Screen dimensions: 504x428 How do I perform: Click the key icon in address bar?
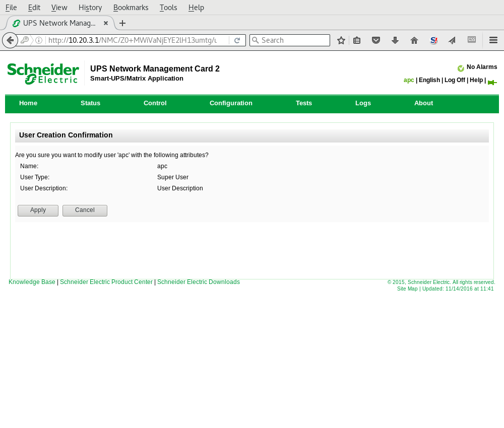click(x=24, y=40)
